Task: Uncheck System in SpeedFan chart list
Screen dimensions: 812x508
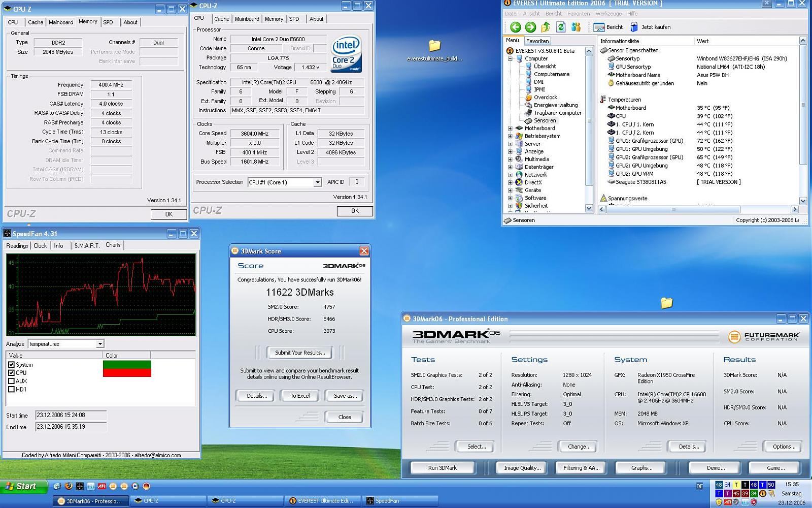Action: (x=11, y=365)
